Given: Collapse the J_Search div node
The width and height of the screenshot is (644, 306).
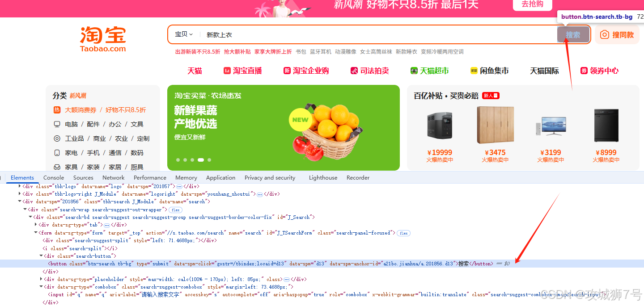Looking at the screenshot, I should click(x=30, y=217).
